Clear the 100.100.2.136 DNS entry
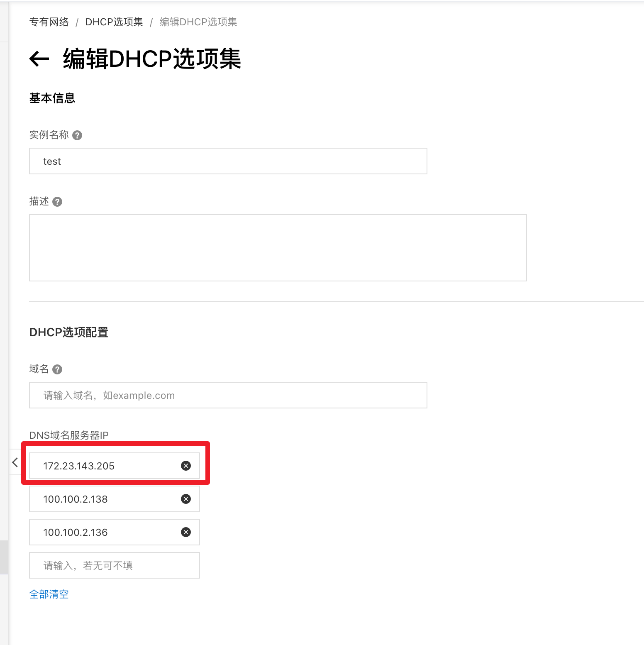This screenshot has width=644, height=645. pos(186,532)
